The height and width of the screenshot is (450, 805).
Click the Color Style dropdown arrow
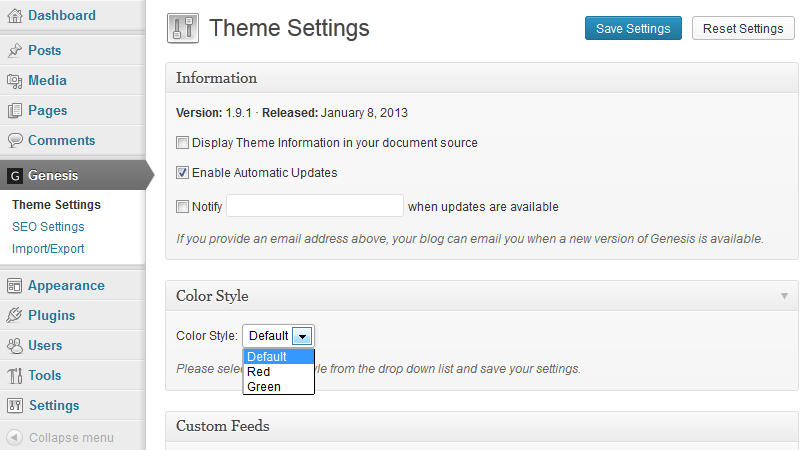302,336
